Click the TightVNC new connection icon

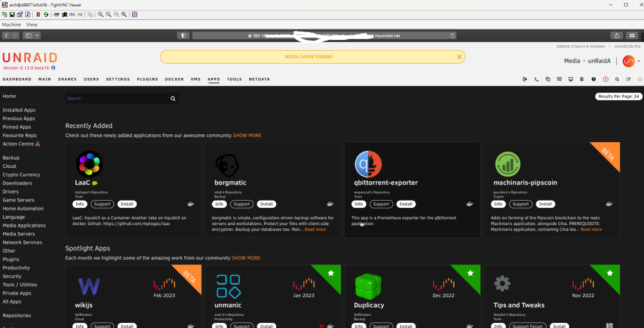tap(5, 14)
